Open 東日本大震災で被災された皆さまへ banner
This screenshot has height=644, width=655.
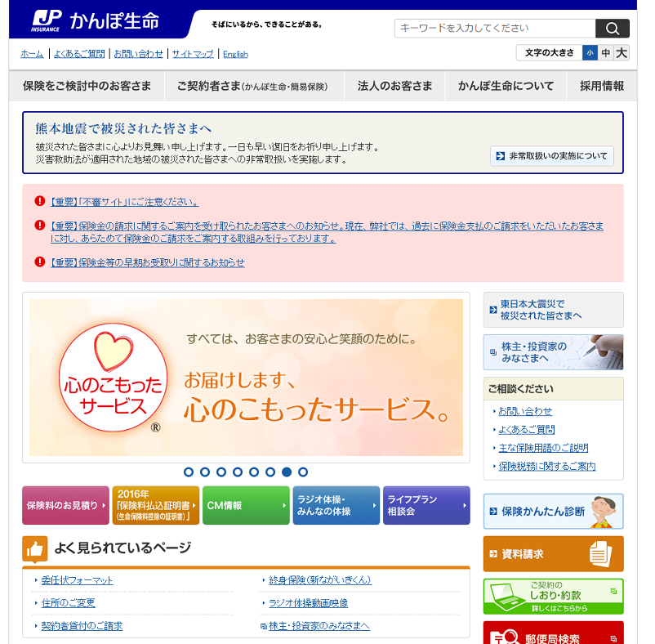point(553,310)
